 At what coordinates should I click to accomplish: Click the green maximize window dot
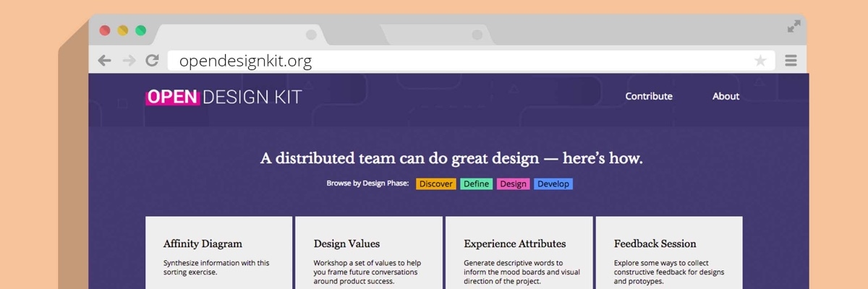pyautogui.click(x=141, y=30)
